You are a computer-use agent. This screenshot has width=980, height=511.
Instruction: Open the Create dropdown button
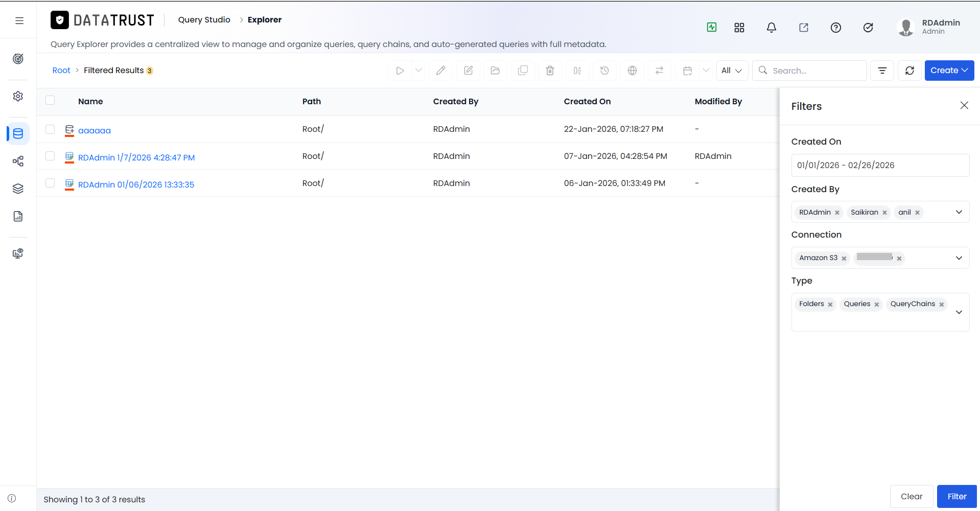click(x=949, y=71)
